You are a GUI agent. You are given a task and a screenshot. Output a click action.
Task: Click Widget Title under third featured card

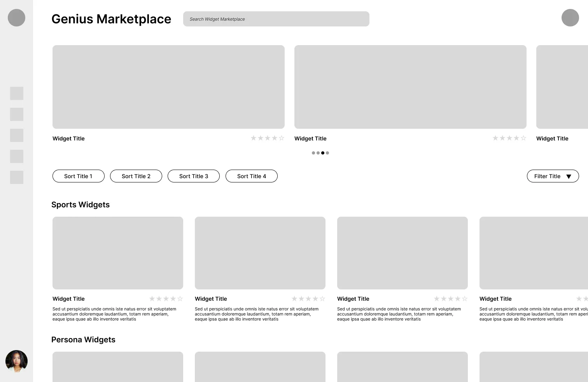(x=552, y=138)
